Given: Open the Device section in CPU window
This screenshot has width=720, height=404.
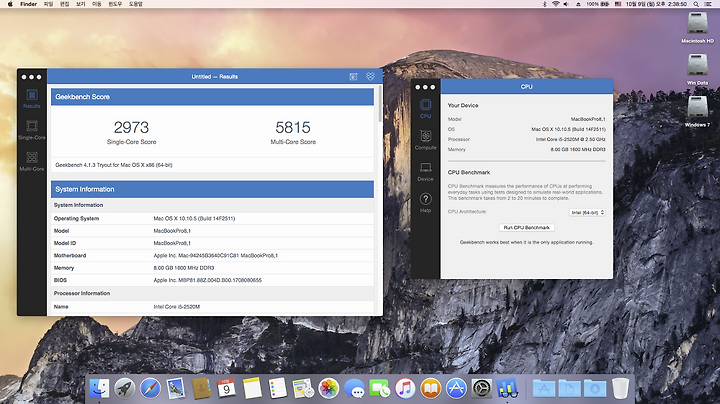Looking at the screenshot, I should 426,171.
